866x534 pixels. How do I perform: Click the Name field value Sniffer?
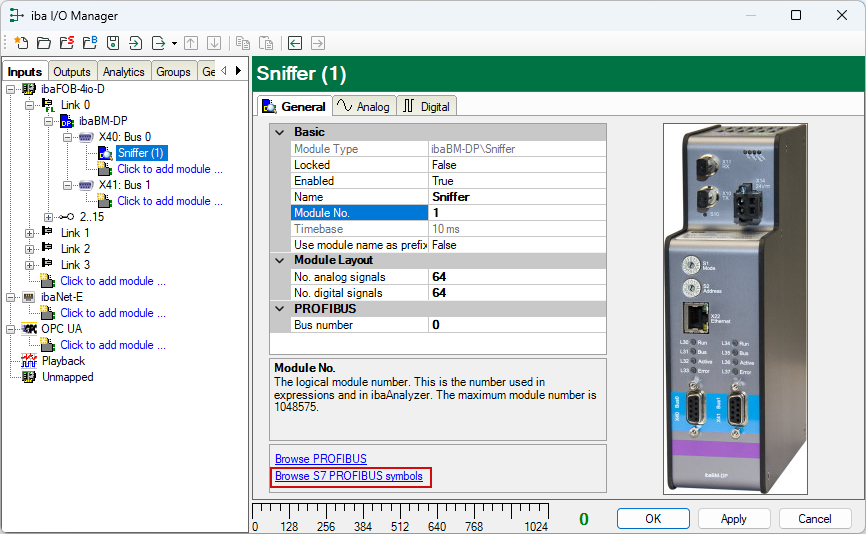pos(450,197)
